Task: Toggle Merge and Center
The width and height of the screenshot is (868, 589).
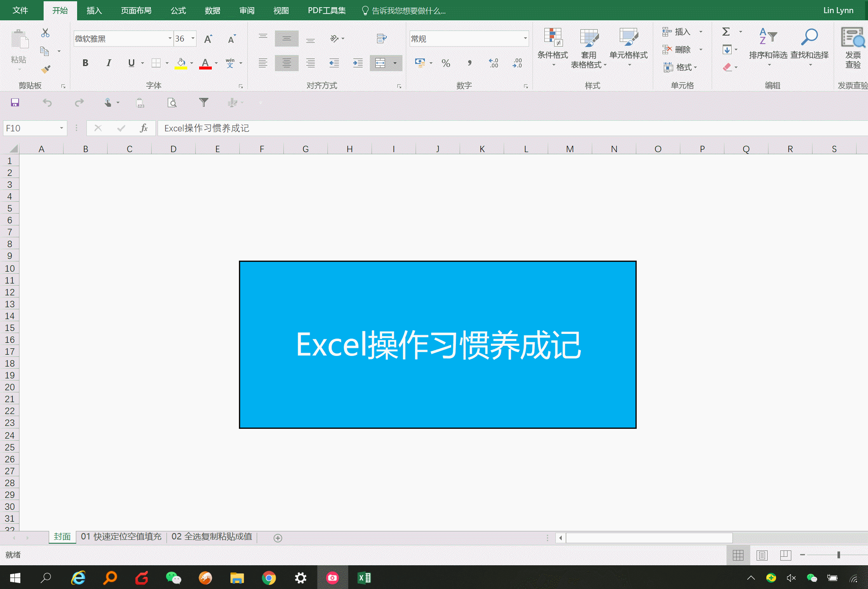Action: tap(380, 63)
